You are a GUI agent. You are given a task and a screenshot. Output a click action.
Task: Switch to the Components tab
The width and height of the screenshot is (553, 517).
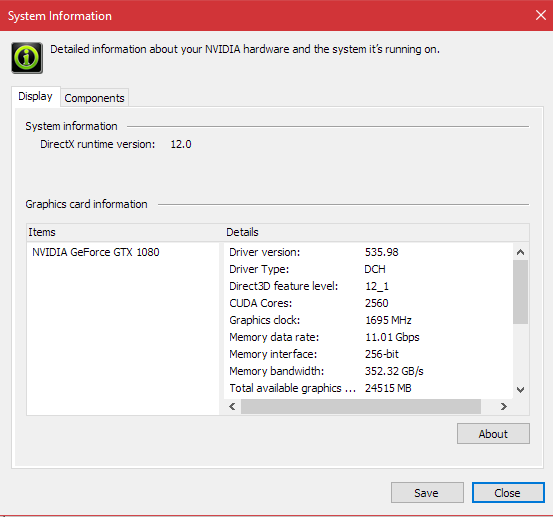[95, 98]
